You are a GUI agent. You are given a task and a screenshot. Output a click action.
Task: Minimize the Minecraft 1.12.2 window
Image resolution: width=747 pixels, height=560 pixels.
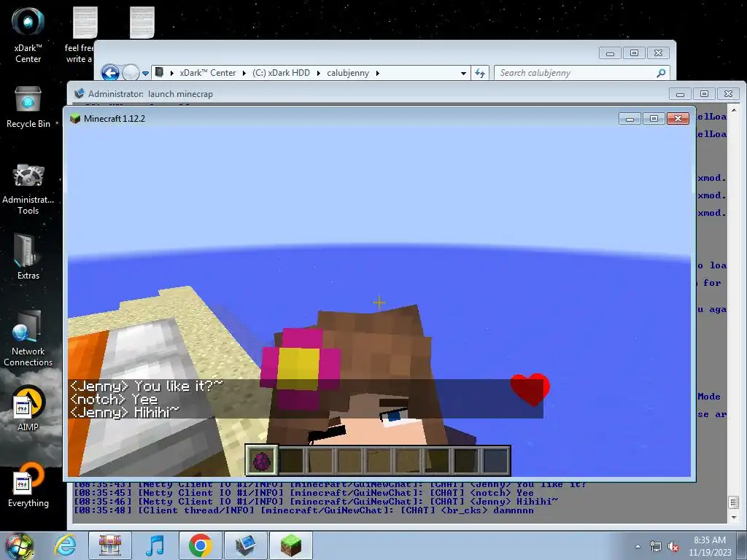point(630,119)
